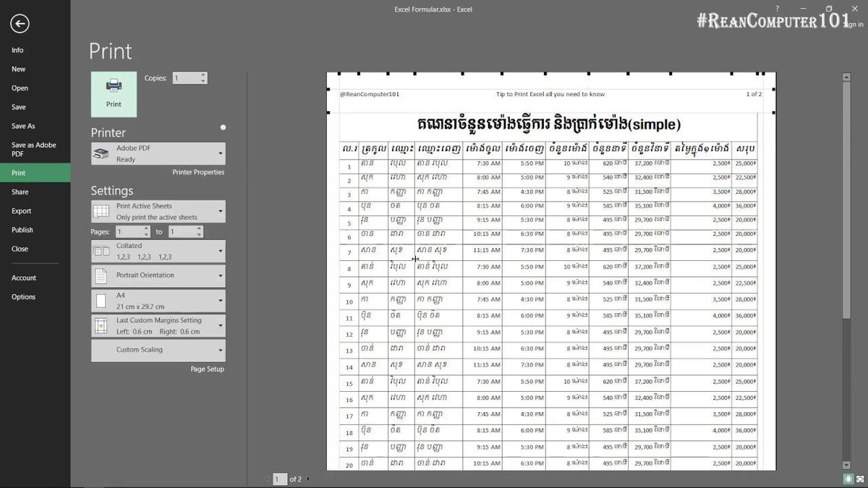Select the Print Active Sheets icon
The image size is (868, 488).
101,210
